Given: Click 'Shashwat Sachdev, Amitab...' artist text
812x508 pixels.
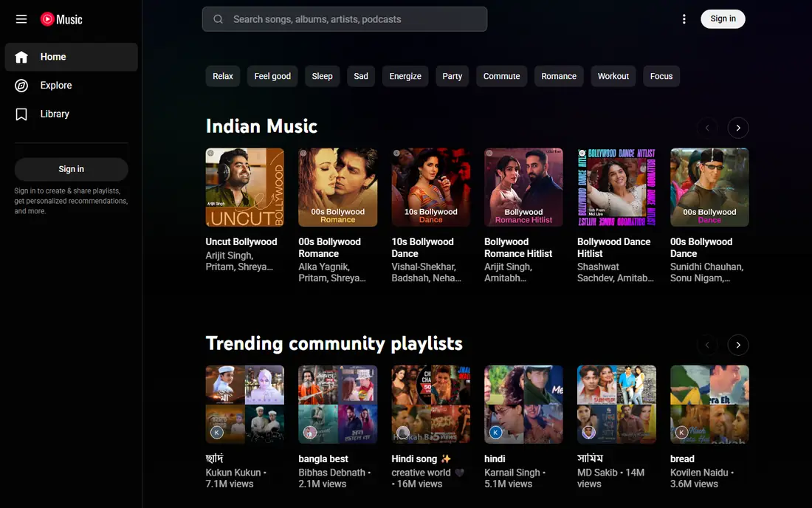Looking at the screenshot, I should coord(615,272).
